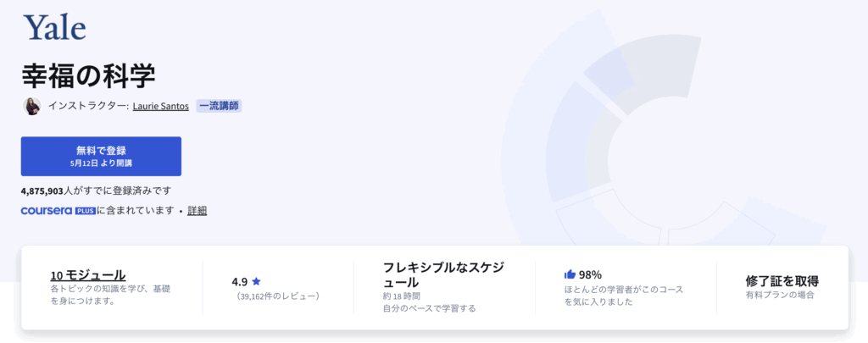Click the PLUS badge next to coursera
The width and height of the screenshot is (868, 343).
tap(86, 211)
